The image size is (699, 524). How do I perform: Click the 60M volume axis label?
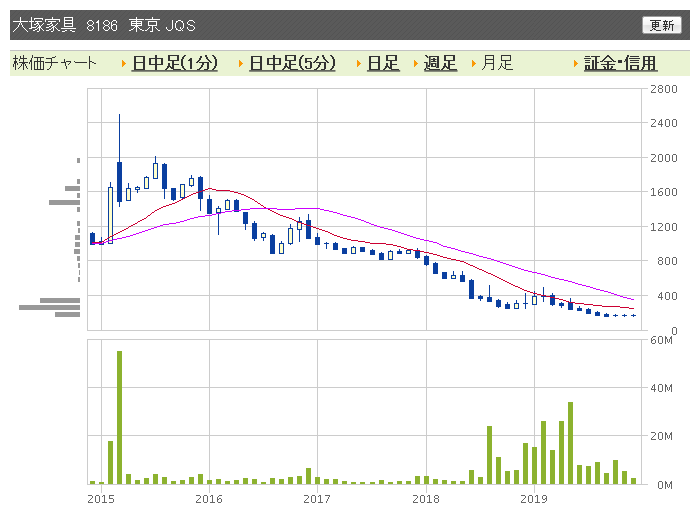click(x=661, y=340)
